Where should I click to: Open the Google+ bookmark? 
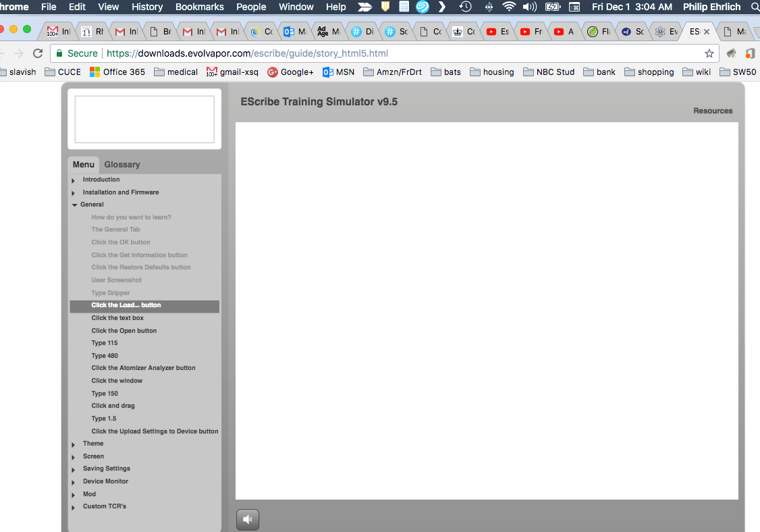[291, 72]
